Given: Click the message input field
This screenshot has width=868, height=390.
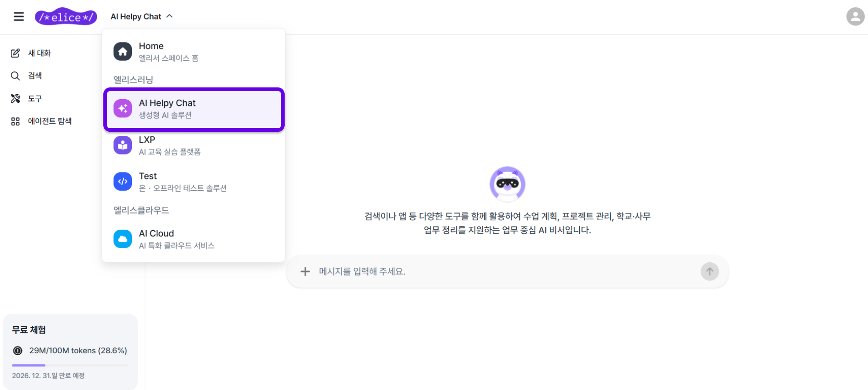Looking at the screenshot, I should [453, 271].
